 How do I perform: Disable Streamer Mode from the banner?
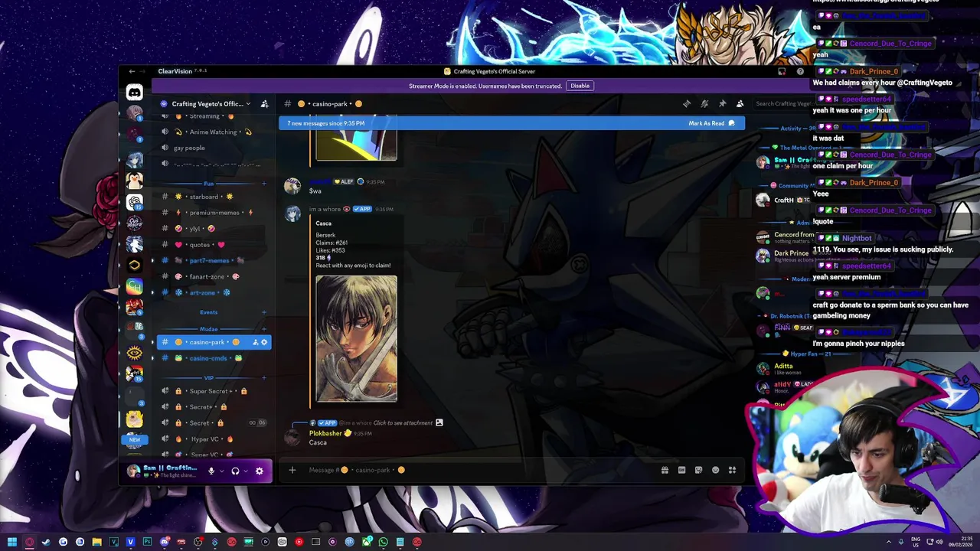[x=580, y=86]
